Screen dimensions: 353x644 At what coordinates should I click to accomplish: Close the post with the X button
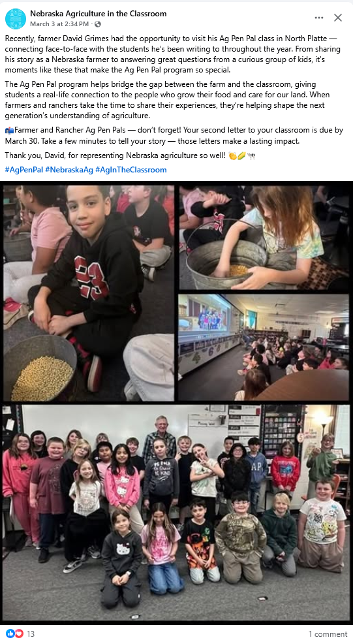pyautogui.click(x=338, y=17)
